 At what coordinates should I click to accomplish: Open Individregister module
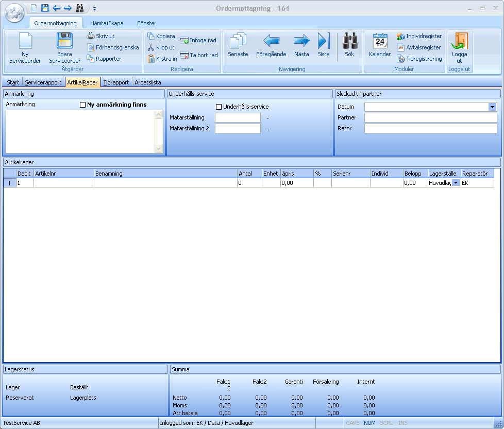[419, 36]
